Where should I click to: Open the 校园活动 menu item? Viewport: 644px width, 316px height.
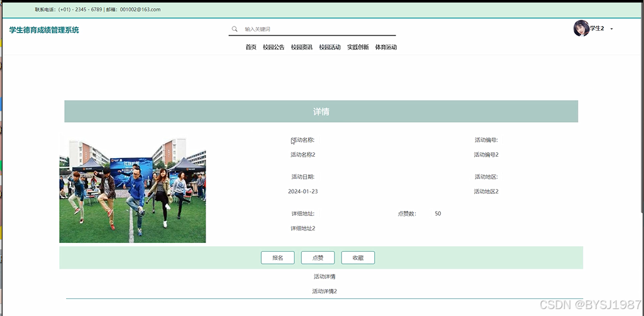click(x=330, y=47)
